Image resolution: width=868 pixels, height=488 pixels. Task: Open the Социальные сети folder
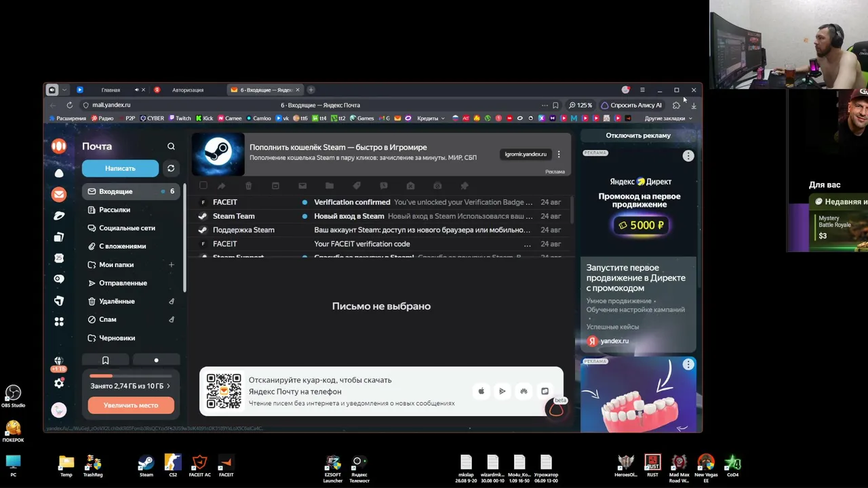[x=131, y=228]
